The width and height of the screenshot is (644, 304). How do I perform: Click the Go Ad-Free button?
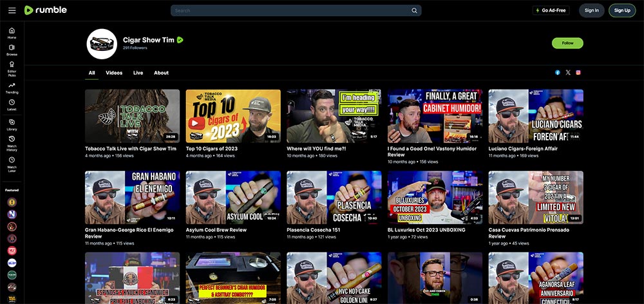pos(551,10)
